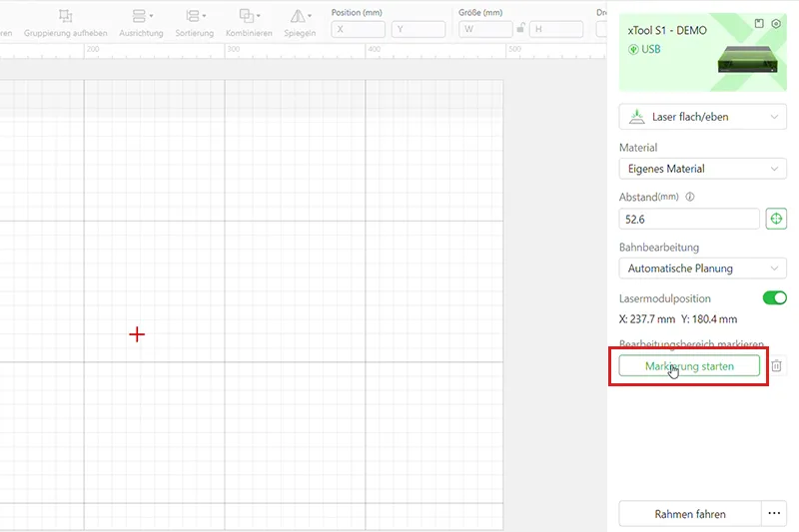This screenshot has width=799, height=532.
Task: Open the Spiegeln mirror tool
Action: pyautogui.click(x=300, y=23)
